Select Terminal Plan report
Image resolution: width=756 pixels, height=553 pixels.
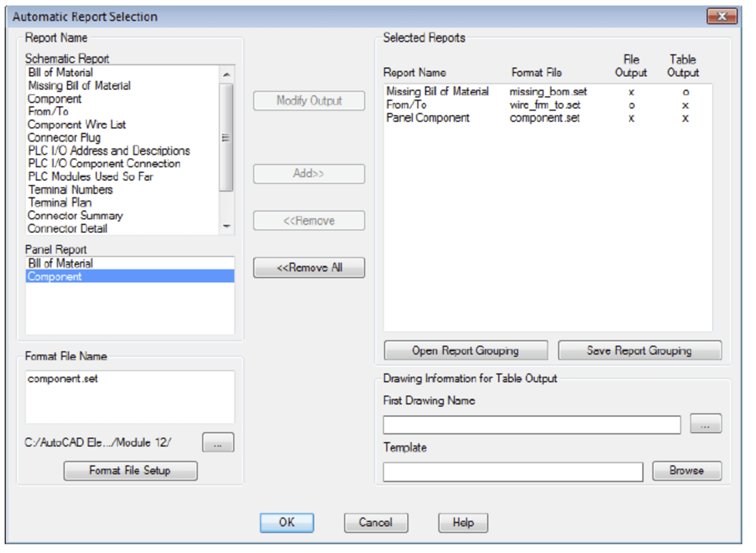coord(60,203)
